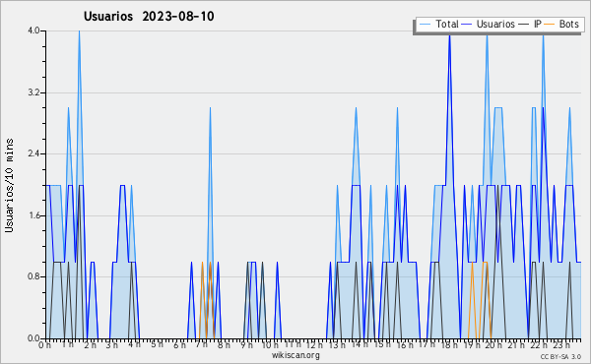Viewport: 591px width, 364px height.
Task: Click the 'Bots' legend entry
Action: tap(561, 24)
